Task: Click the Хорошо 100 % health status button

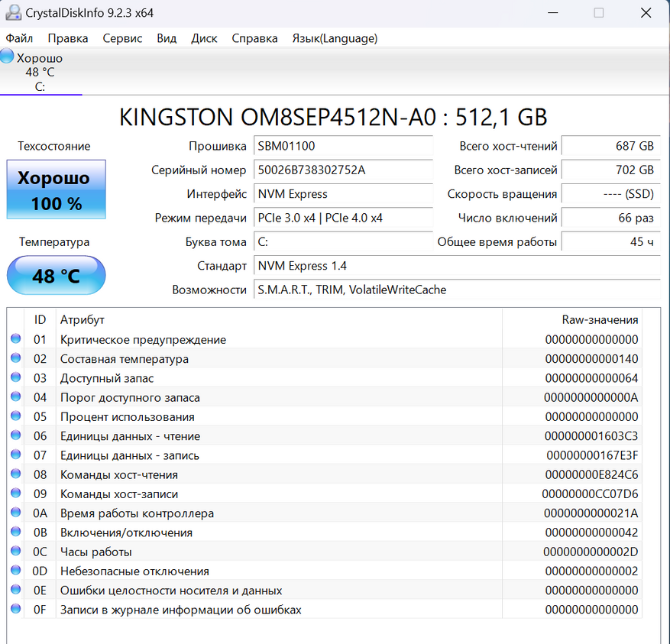Action: (56, 189)
